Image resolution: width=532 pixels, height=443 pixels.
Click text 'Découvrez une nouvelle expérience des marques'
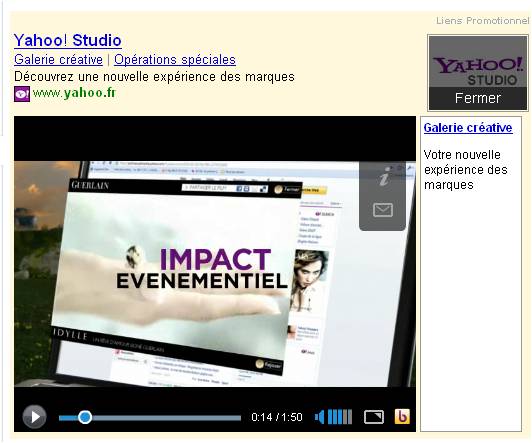coord(154,77)
